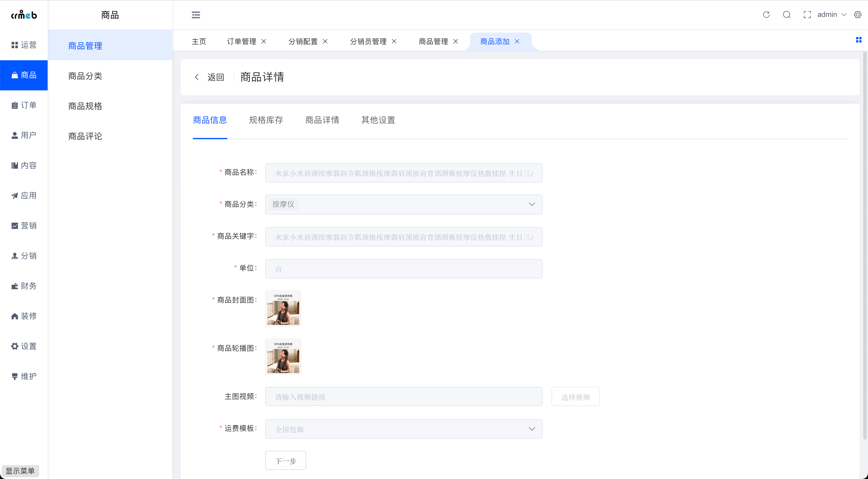Click the 商品封面图 thumbnail
The width and height of the screenshot is (868, 479).
(283, 308)
